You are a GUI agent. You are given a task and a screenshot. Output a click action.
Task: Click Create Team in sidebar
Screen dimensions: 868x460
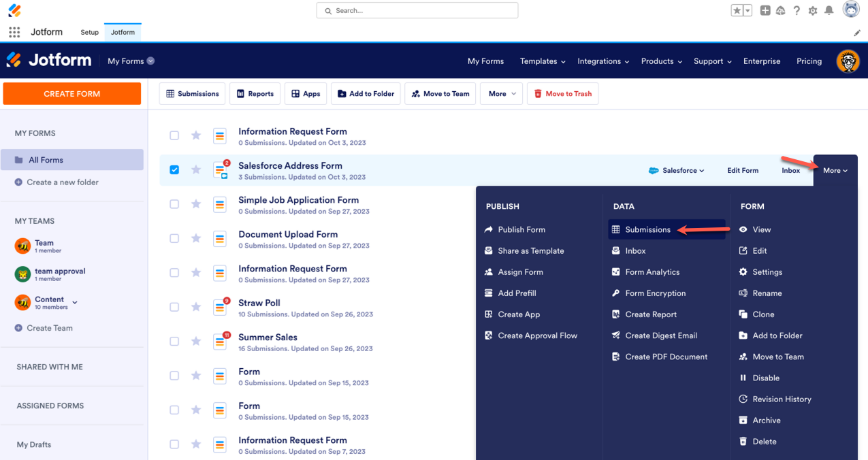44,328
